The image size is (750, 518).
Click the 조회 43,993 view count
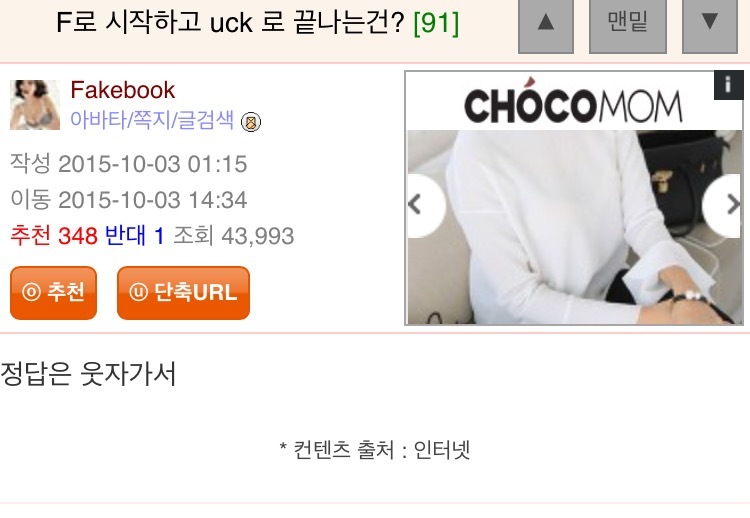[233, 236]
